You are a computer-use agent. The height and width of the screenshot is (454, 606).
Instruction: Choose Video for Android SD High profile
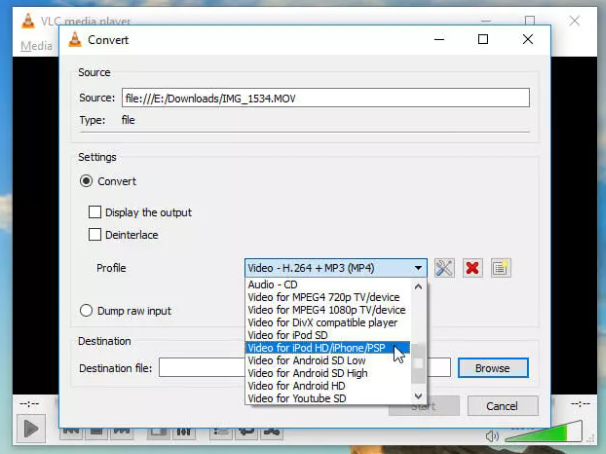click(328, 373)
